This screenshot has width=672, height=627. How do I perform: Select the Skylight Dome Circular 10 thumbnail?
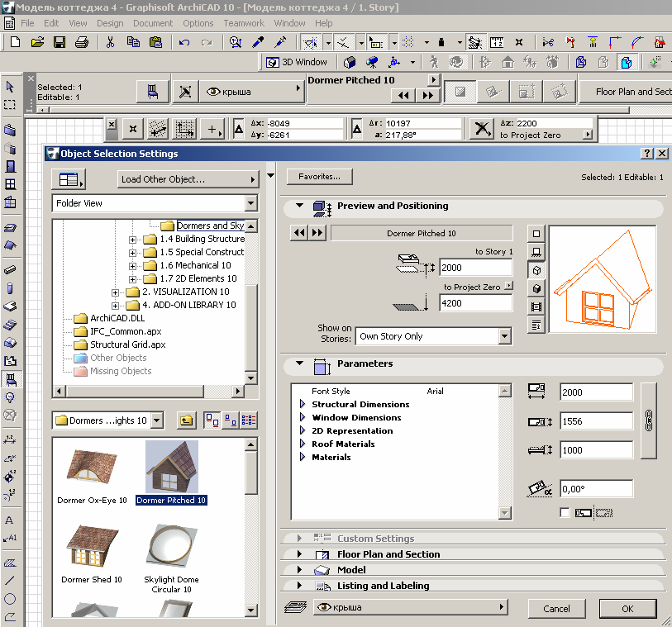coord(171,559)
